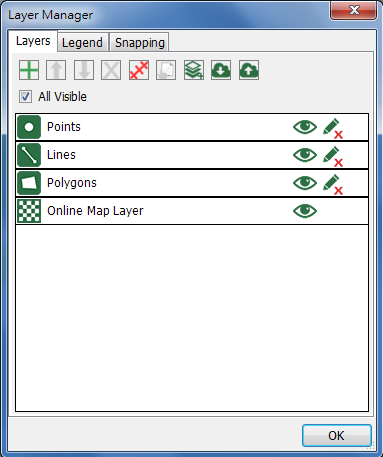Screen dimensions: 383x457
Task: Close the Layer Manager window
Action: point(353,10)
